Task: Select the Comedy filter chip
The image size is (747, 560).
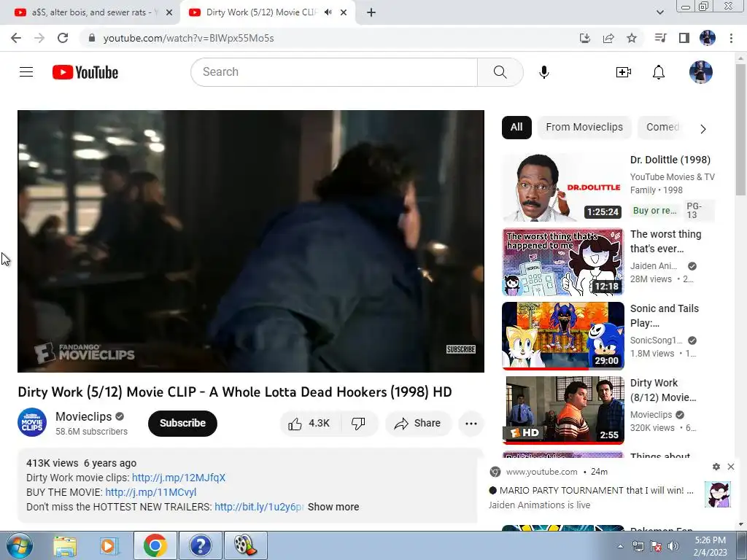Action: click(662, 127)
